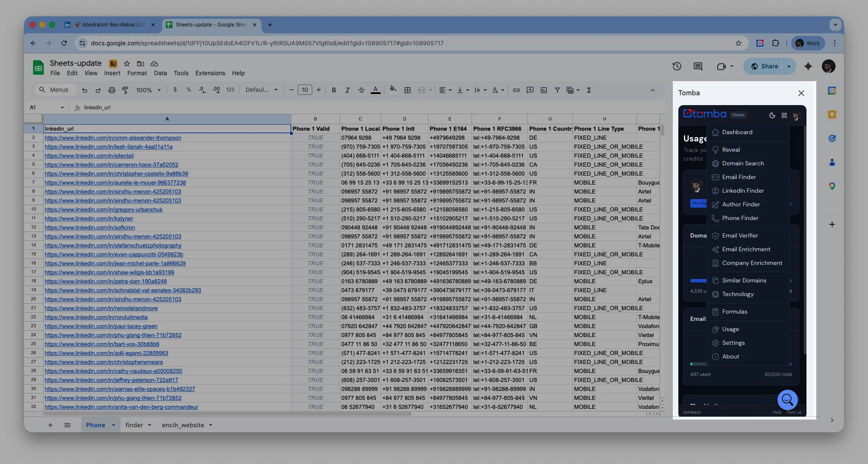Add a new sheet with plus button
The image size is (868, 464).
click(x=50, y=425)
